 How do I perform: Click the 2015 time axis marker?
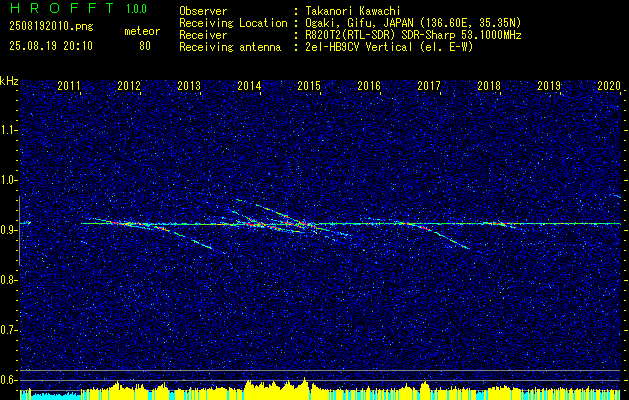click(x=309, y=85)
